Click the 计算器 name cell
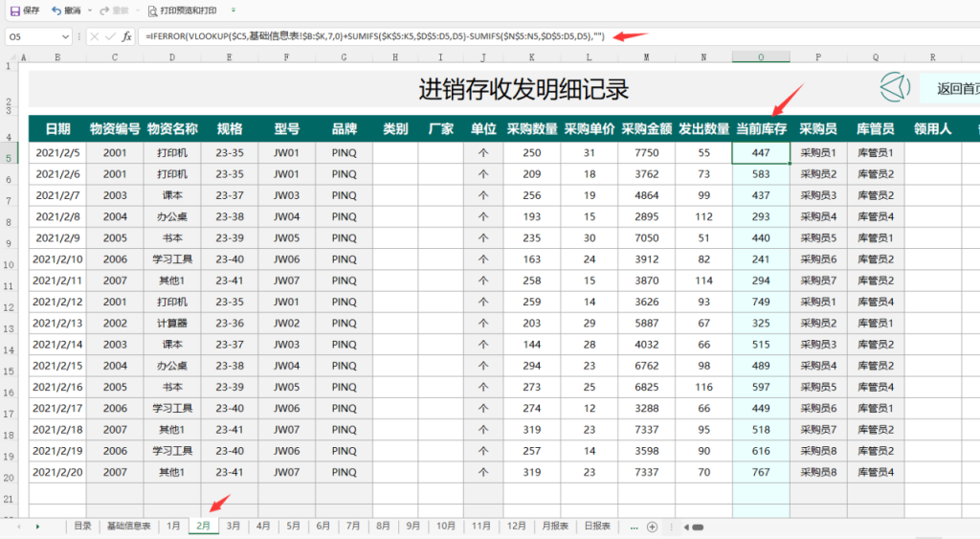The height and width of the screenshot is (539, 980). [x=172, y=324]
